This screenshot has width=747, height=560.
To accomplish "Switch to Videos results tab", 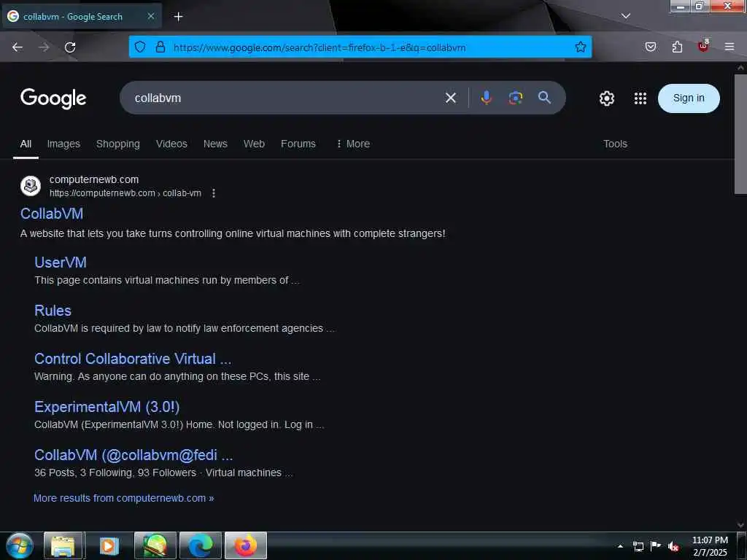I will click(x=171, y=144).
